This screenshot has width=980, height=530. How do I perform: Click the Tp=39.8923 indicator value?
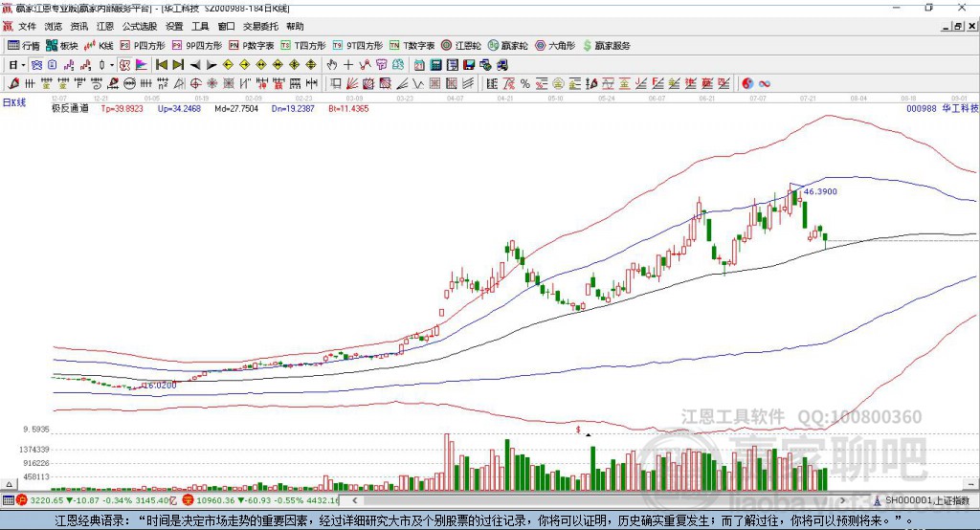tap(122, 109)
